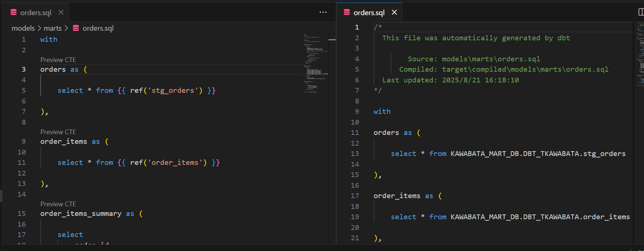Click the closing '),' on left line 13
644x251 pixels.
(44, 184)
